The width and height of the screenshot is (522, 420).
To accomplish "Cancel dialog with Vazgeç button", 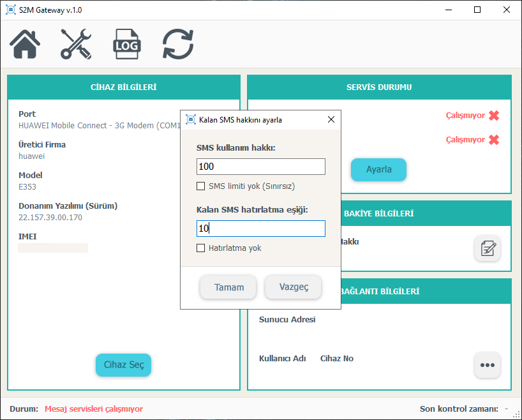I will pyautogui.click(x=293, y=287).
